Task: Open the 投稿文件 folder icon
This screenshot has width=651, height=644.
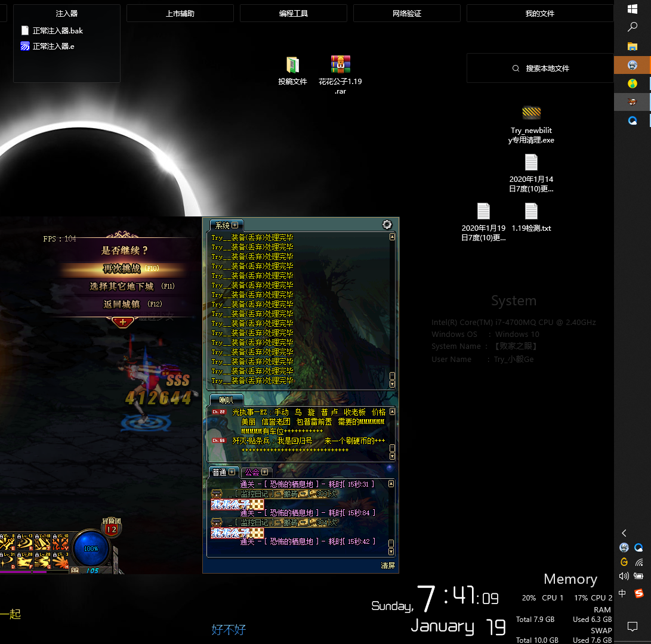Action: [x=292, y=65]
